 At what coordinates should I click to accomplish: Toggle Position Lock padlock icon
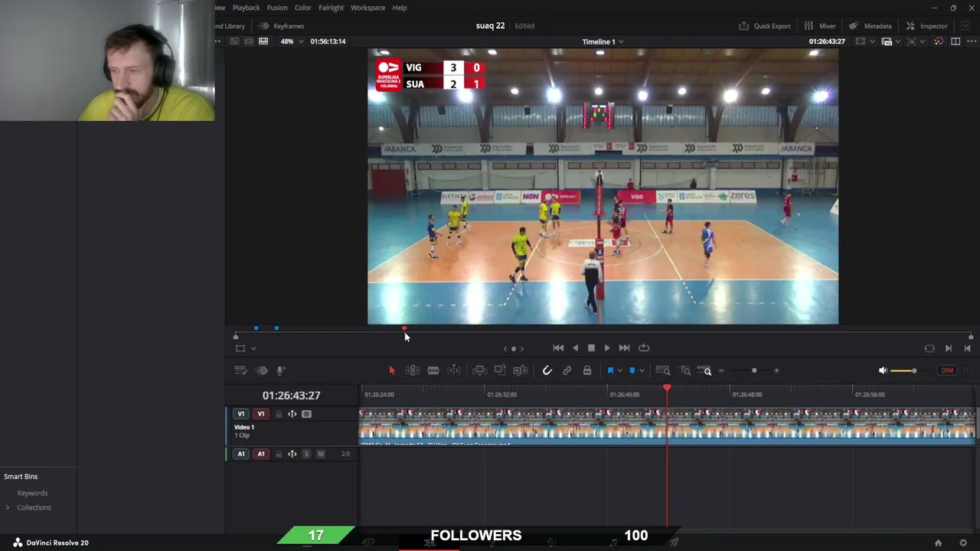pos(587,370)
